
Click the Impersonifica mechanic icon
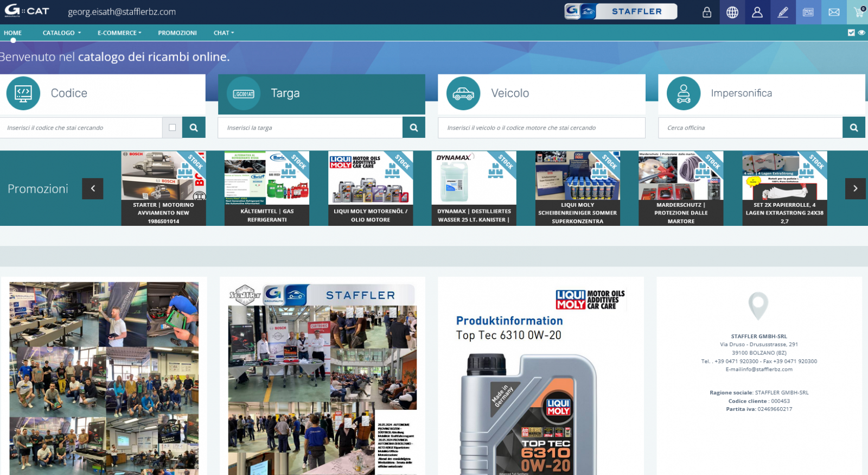(684, 93)
